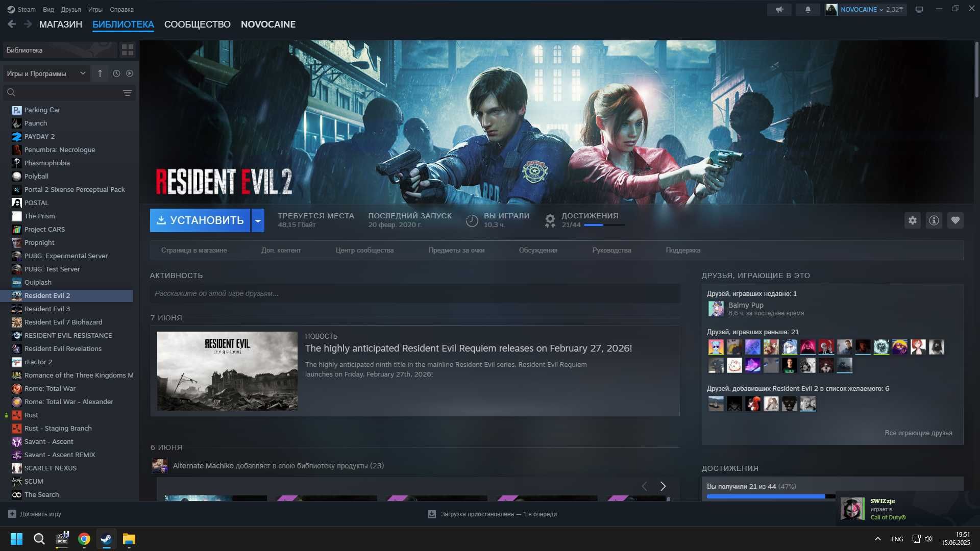Open the Windows Start menu
Image resolution: width=980 pixels, height=551 pixels.
point(16,539)
